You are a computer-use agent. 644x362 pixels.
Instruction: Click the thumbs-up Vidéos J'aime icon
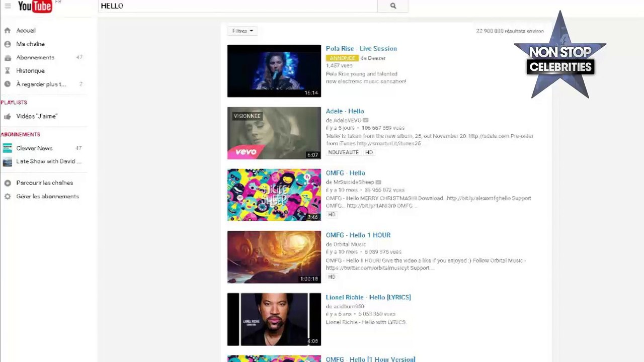coord(8,116)
